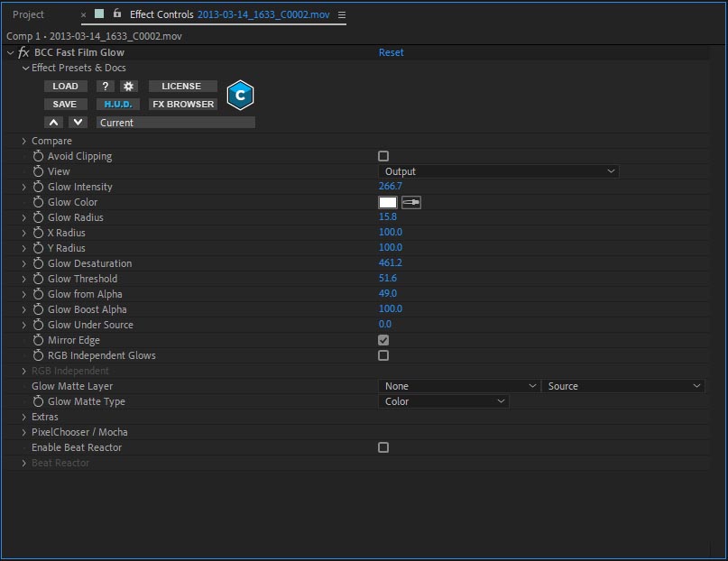This screenshot has height=561, width=728.
Task: Toggle the Glow Boost Alpha stopwatch
Action: tap(38, 309)
